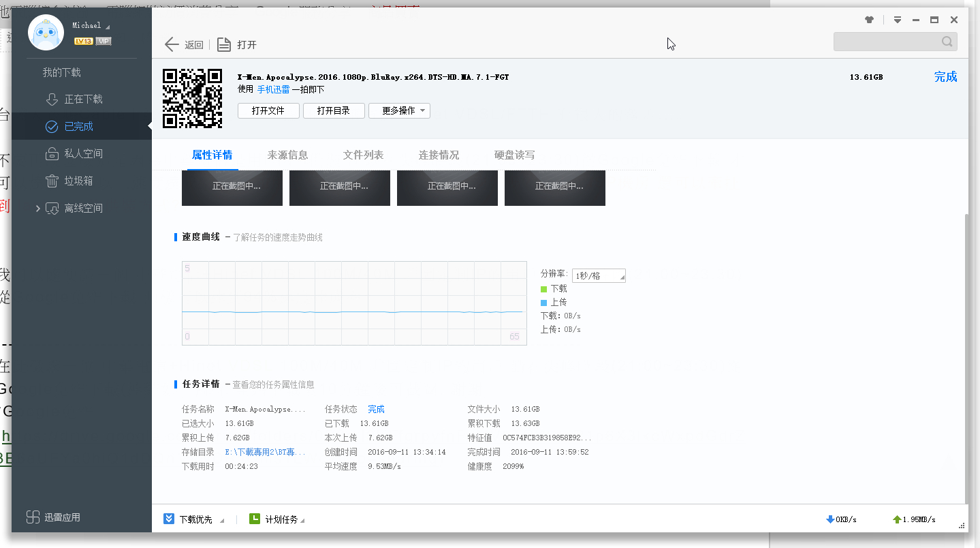This screenshot has width=980, height=548.
Task: Click the Michael user avatar
Action: (x=46, y=32)
